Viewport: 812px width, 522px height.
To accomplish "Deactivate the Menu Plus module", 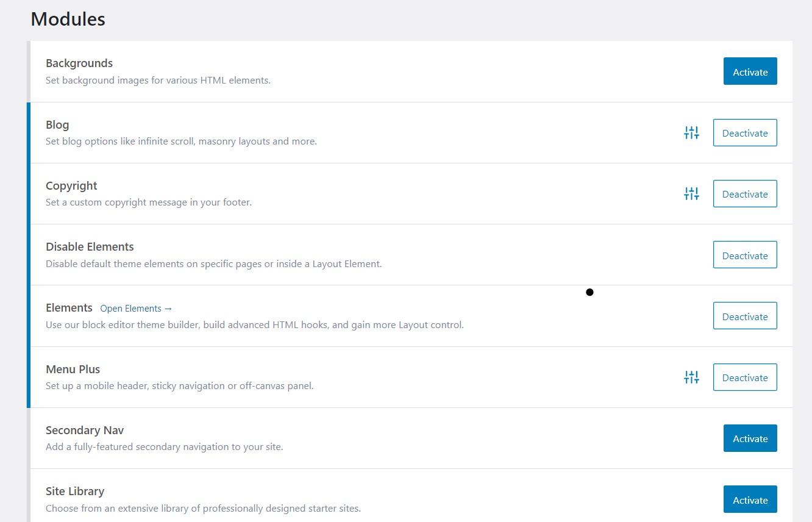I will pos(744,377).
